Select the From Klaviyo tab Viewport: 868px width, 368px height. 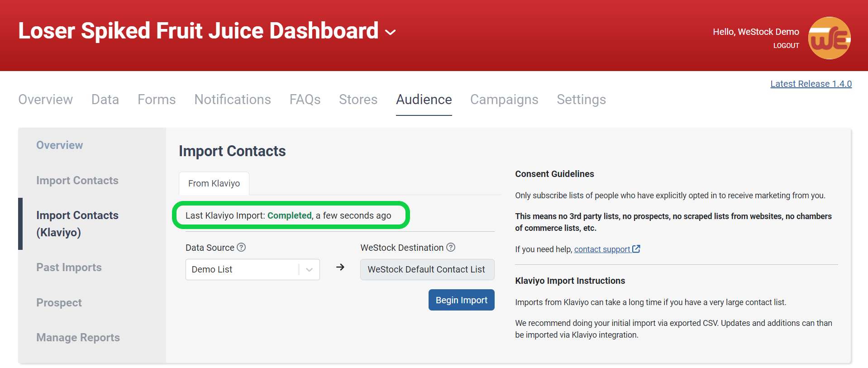click(x=214, y=183)
